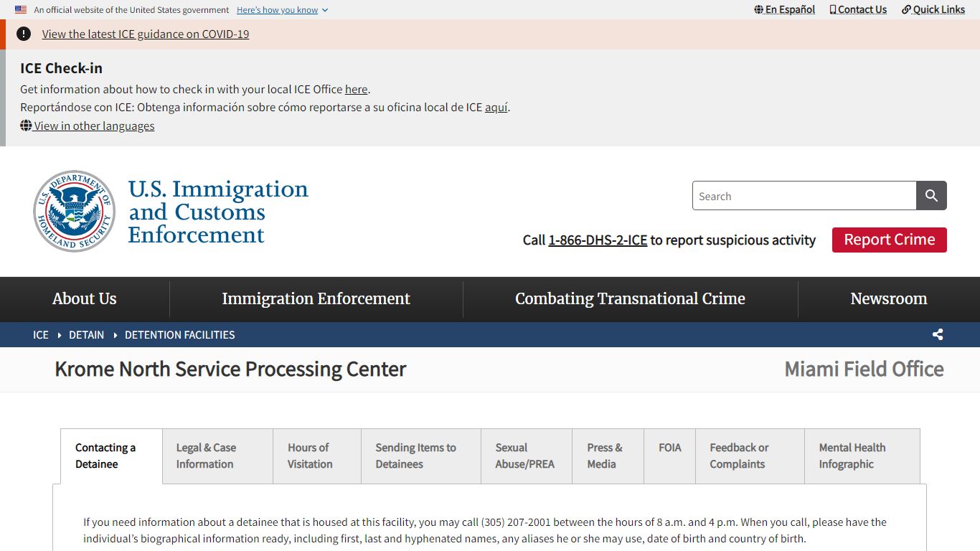Click the Report Crime button
This screenshot has width=980, height=551.
(x=890, y=240)
